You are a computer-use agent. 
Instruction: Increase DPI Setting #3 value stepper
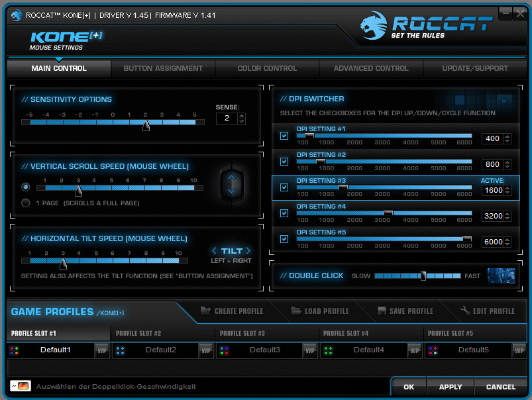[x=507, y=187]
